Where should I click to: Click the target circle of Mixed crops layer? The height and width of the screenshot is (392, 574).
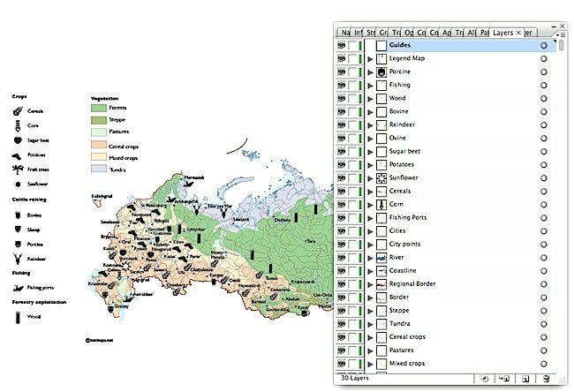[544, 364]
